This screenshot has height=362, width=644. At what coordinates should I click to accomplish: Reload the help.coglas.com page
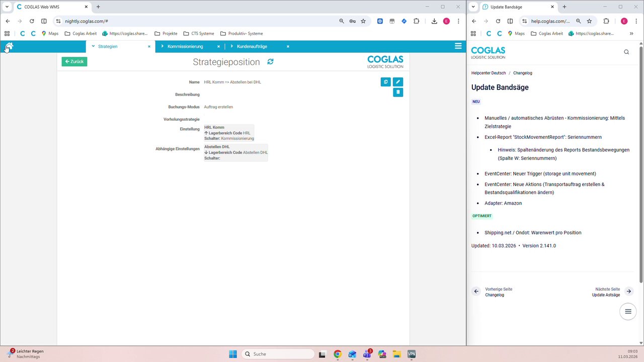[498, 21]
